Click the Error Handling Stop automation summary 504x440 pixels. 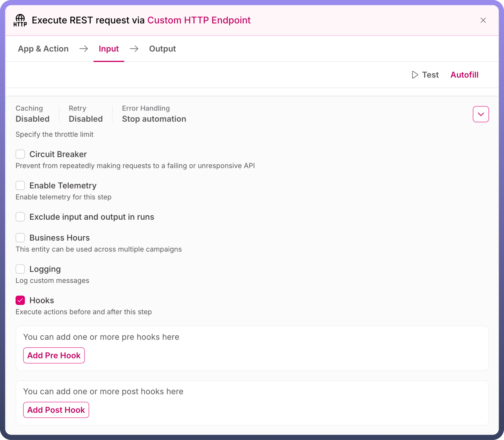(x=154, y=119)
